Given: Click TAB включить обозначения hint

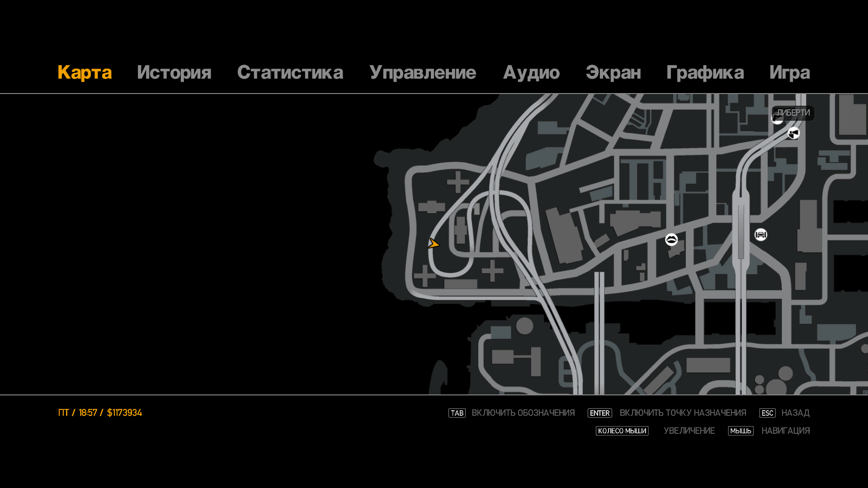Looking at the screenshot, I should [511, 413].
